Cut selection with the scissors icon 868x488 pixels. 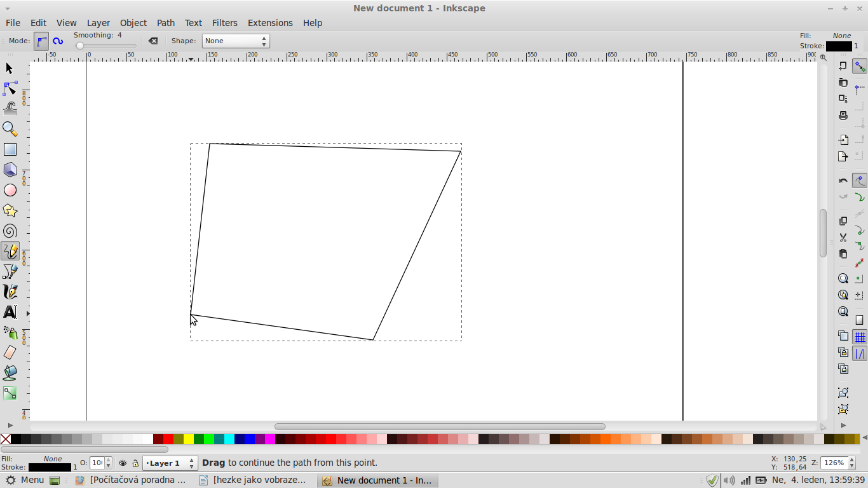pyautogui.click(x=843, y=238)
